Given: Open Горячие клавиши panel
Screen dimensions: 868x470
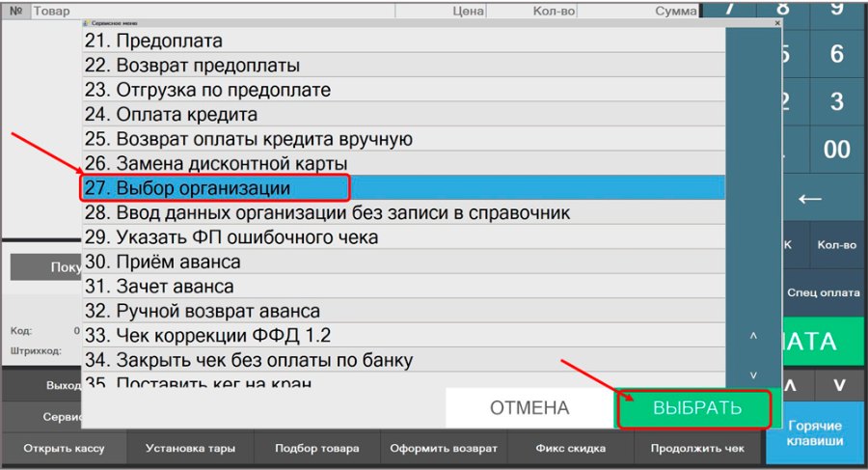Looking at the screenshot, I should click(815, 433).
